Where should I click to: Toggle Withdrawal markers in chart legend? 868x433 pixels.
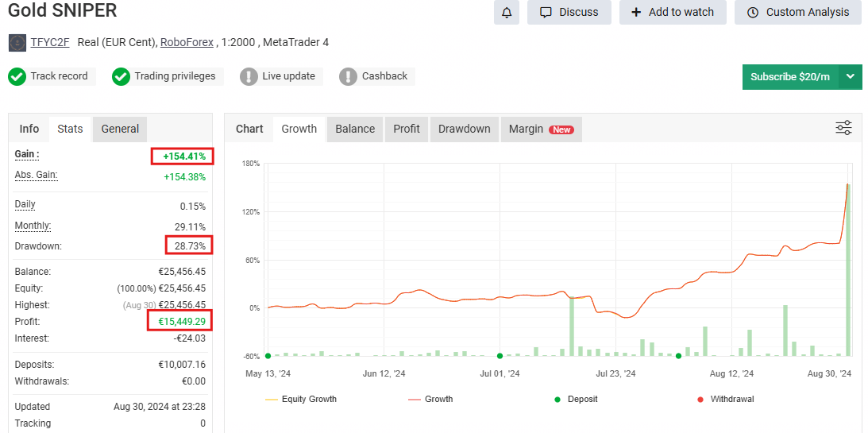pos(723,399)
